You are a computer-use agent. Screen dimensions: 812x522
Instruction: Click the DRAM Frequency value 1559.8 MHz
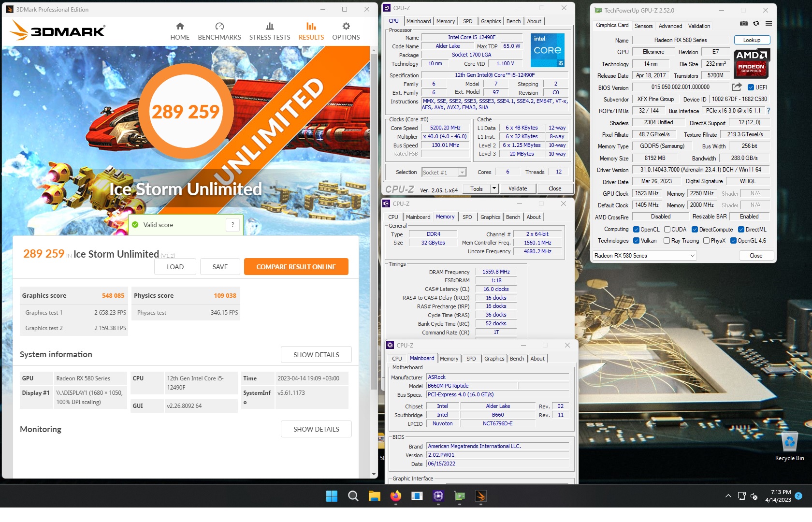pos(496,272)
